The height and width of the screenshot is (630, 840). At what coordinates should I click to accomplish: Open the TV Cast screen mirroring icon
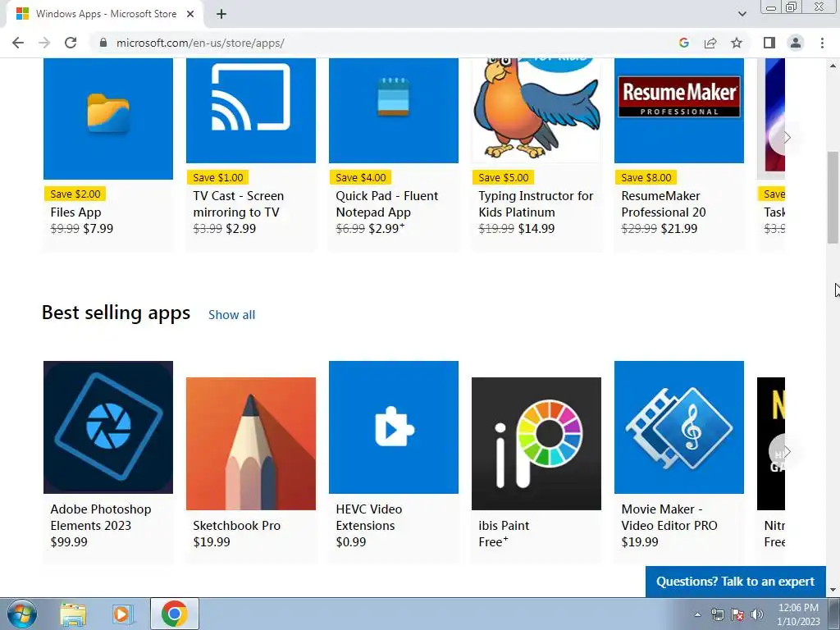point(251,111)
